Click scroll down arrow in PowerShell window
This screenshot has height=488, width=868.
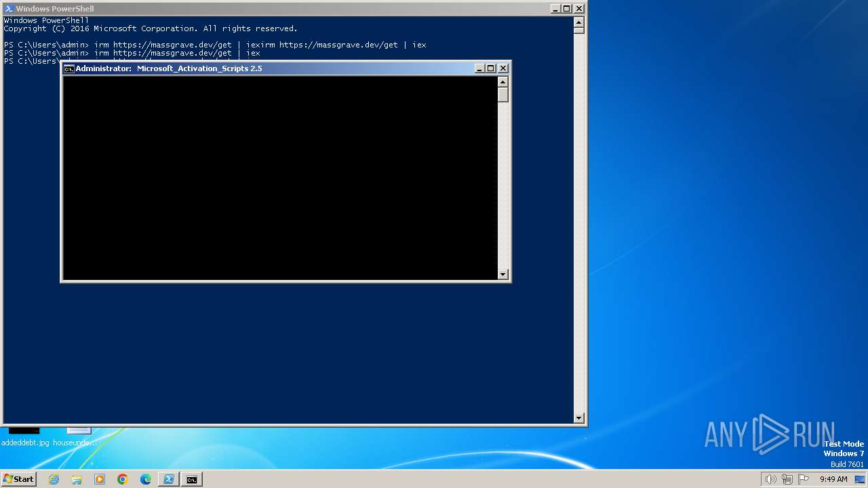579,418
